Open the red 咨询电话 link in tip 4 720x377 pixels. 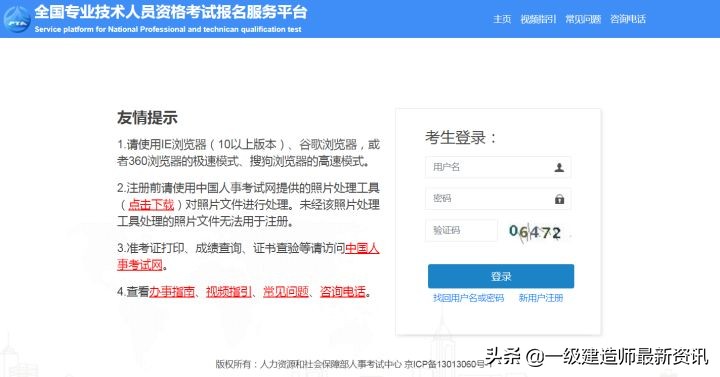pyautogui.click(x=343, y=292)
